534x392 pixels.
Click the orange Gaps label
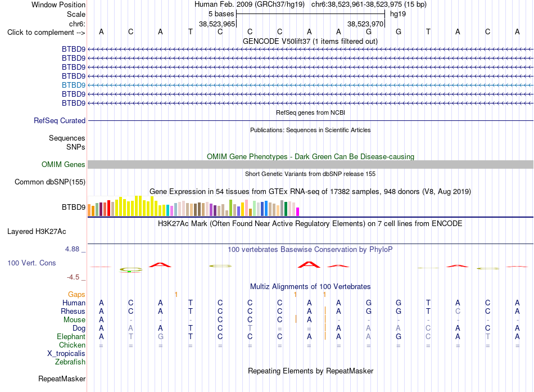(76, 294)
